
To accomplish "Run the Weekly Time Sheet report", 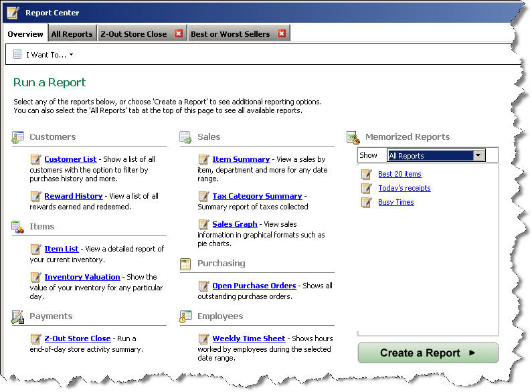I will point(248,338).
